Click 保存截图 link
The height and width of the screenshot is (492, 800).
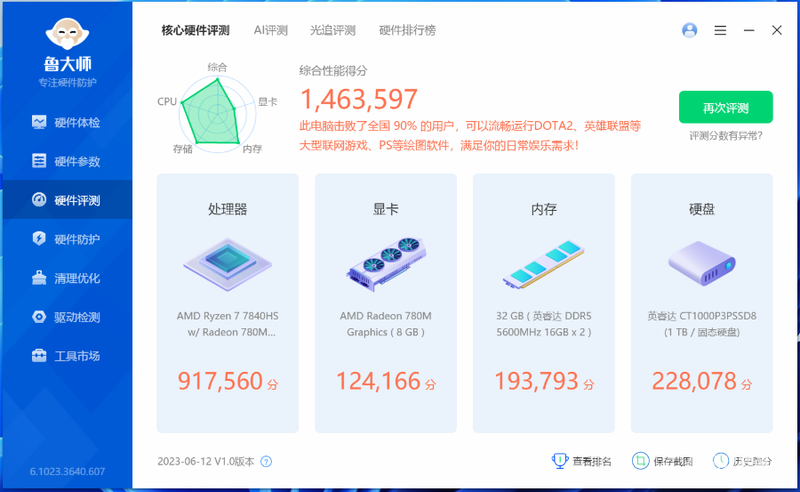(662, 461)
